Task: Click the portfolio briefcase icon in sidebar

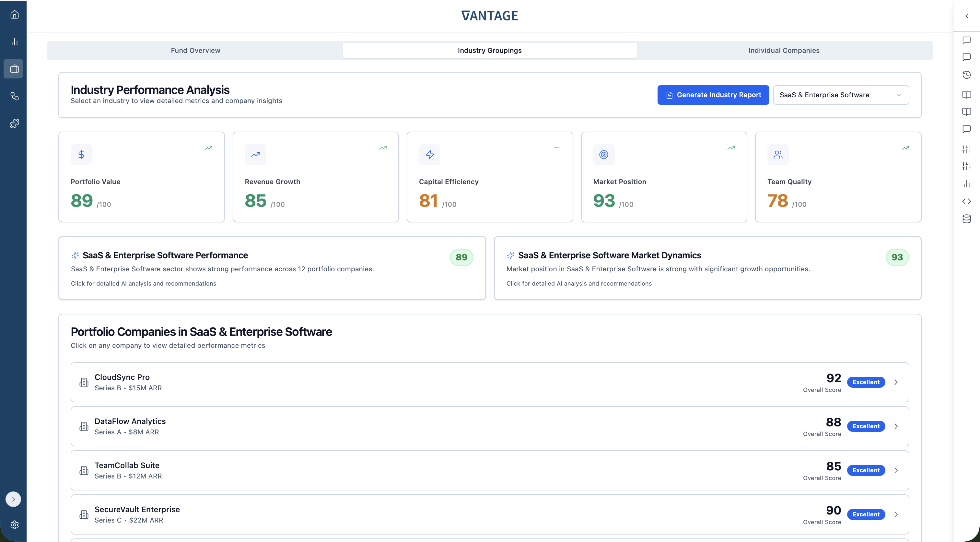Action: (14, 68)
